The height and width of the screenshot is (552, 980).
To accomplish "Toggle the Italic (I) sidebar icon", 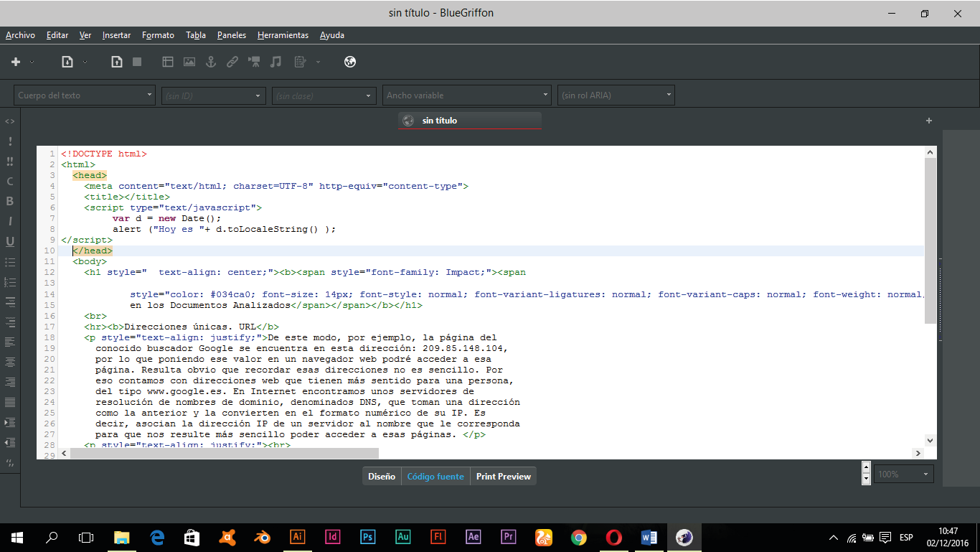I will (10, 221).
